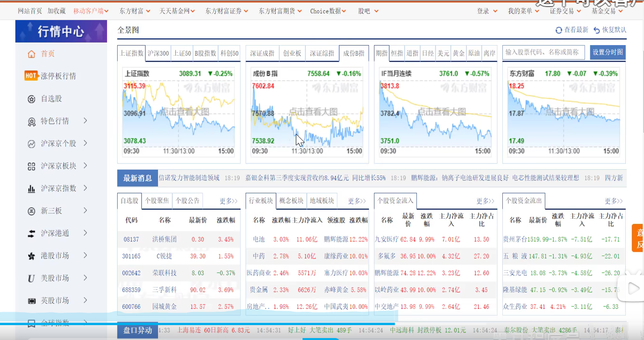This screenshot has width=644, height=340.
Task: Click the 新三板 sidebar icon
Action: pyautogui.click(x=32, y=211)
